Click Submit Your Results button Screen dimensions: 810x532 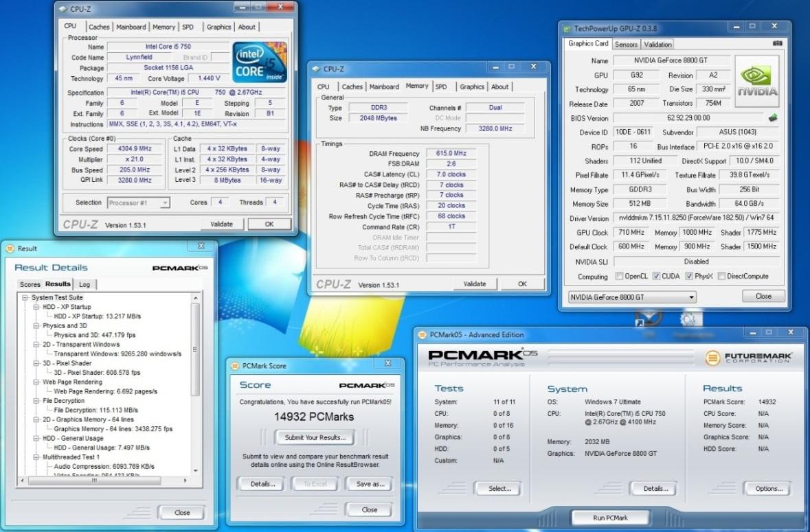pyautogui.click(x=314, y=437)
